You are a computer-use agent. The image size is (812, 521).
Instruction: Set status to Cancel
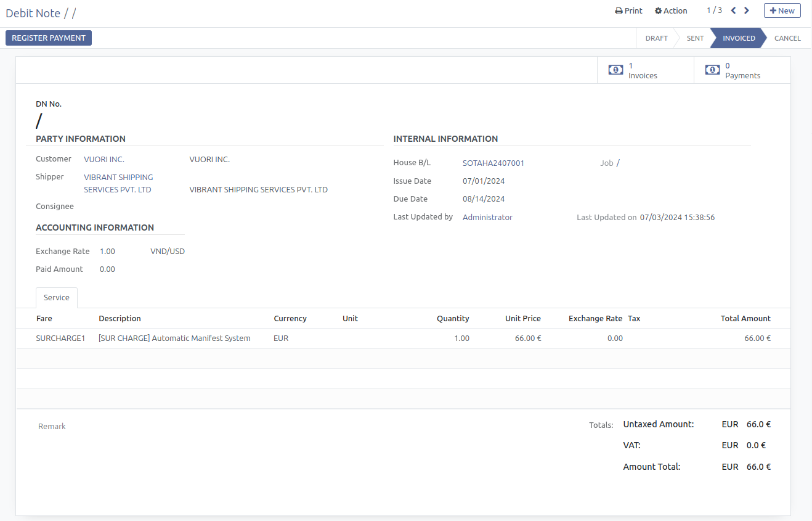pos(787,38)
